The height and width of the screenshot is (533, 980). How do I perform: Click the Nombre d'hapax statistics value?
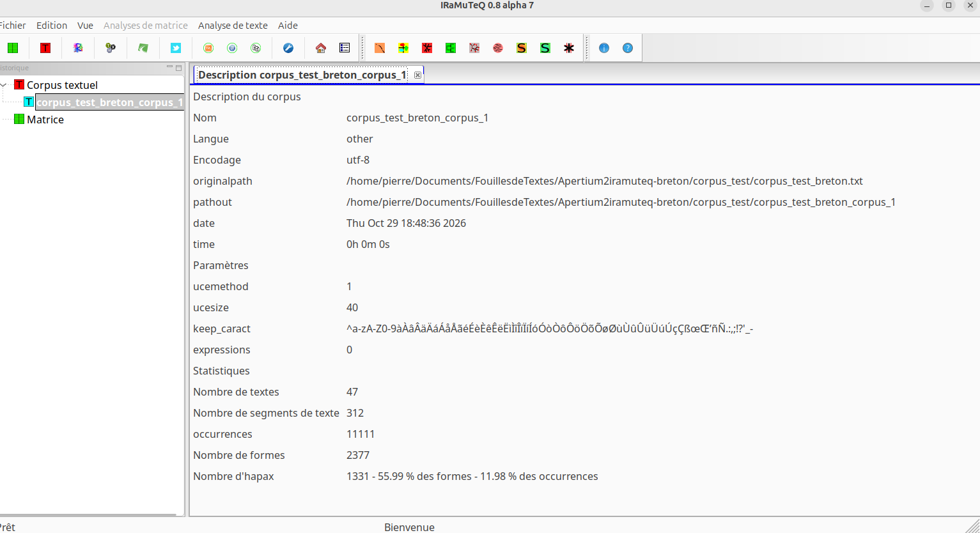(472, 476)
